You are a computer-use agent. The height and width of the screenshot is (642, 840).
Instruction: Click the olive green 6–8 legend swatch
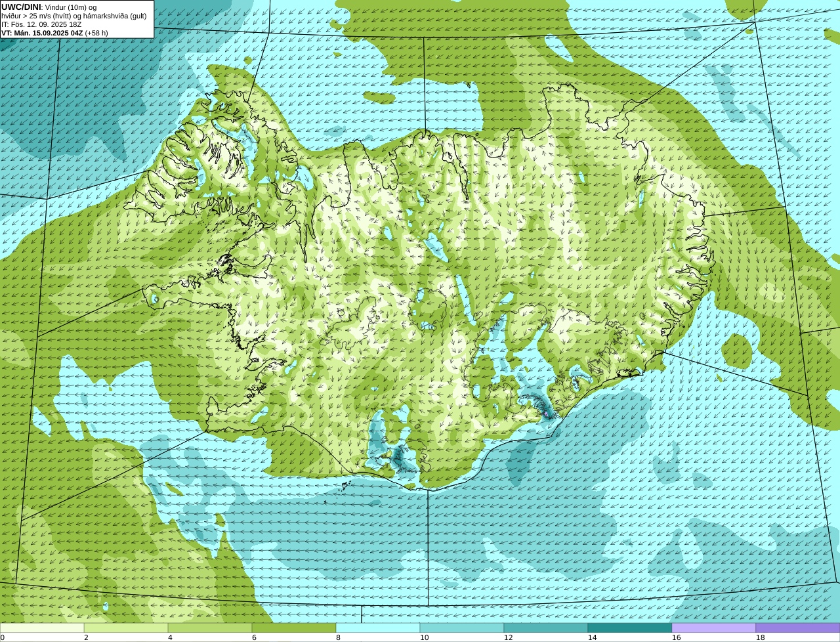[x=294, y=628]
